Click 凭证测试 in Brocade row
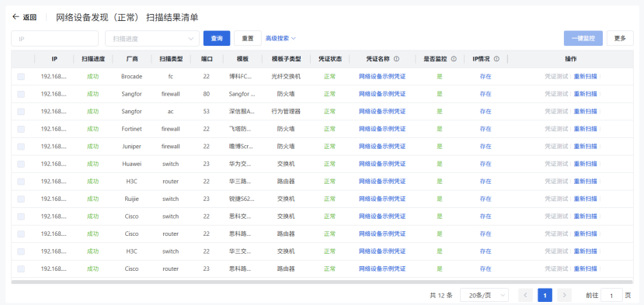Viewport: 644px width, 305px height. point(556,76)
